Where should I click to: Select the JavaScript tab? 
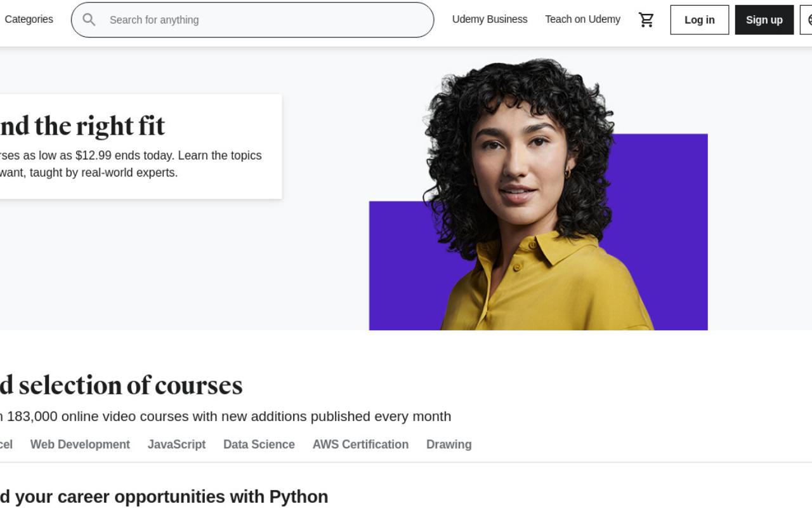pyautogui.click(x=176, y=444)
